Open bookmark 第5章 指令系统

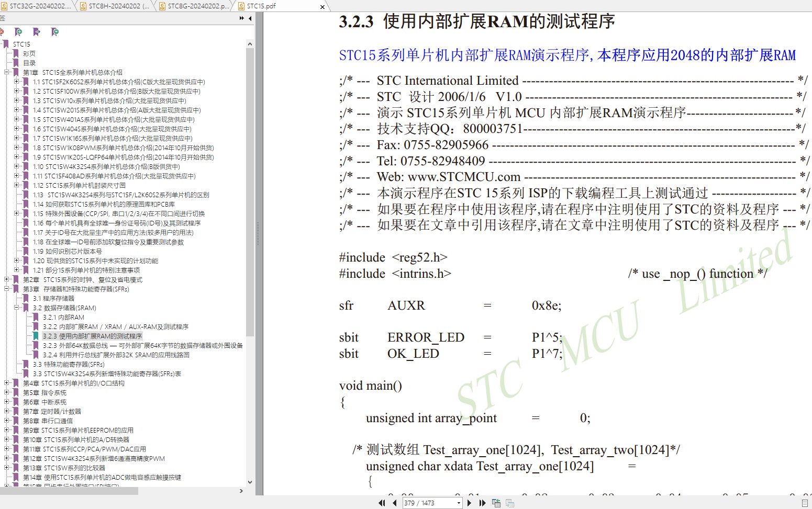pos(45,392)
